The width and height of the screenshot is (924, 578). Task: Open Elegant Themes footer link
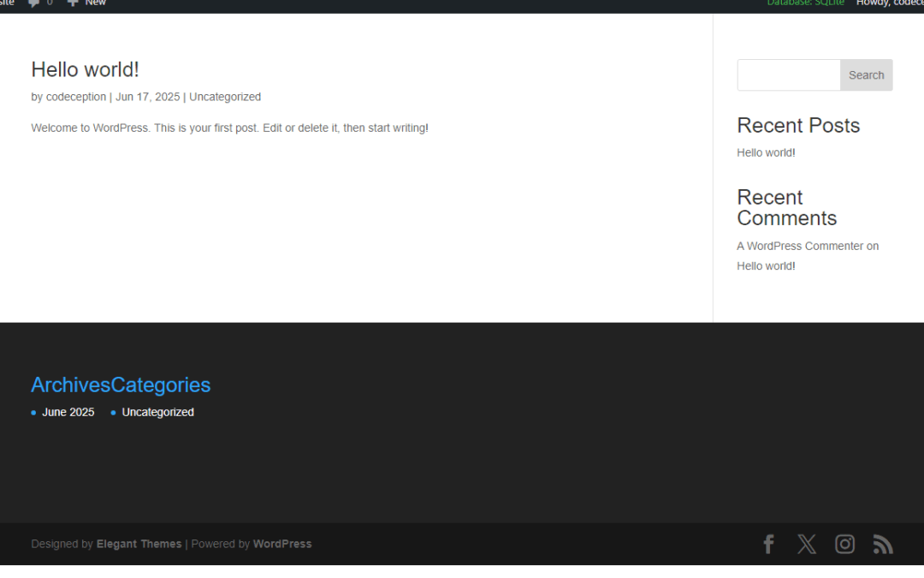click(139, 544)
